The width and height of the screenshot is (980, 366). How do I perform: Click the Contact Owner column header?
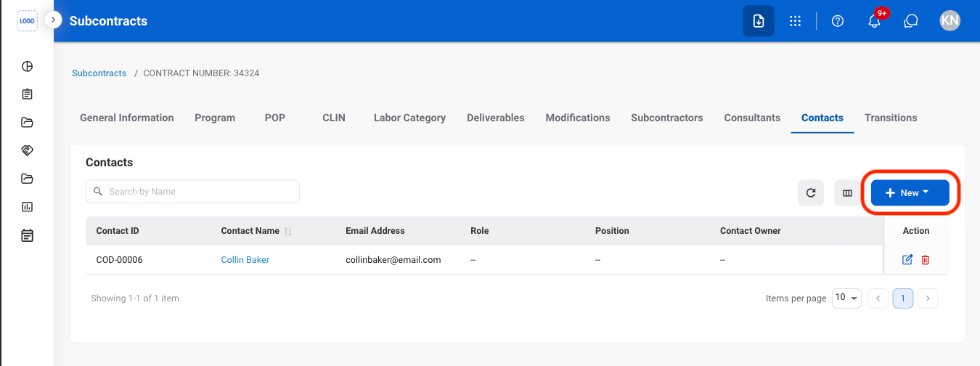click(x=751, y=231)
